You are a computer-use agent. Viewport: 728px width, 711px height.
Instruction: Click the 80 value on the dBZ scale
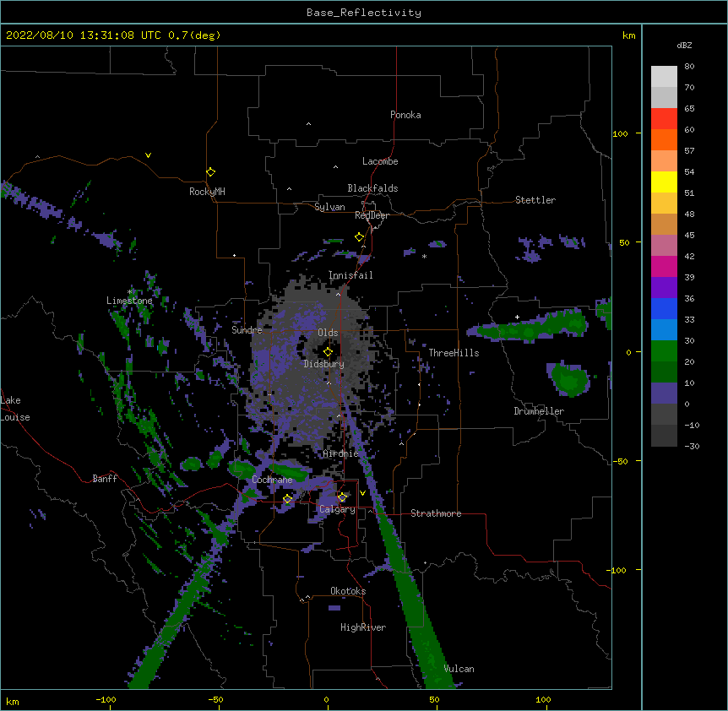689,67
